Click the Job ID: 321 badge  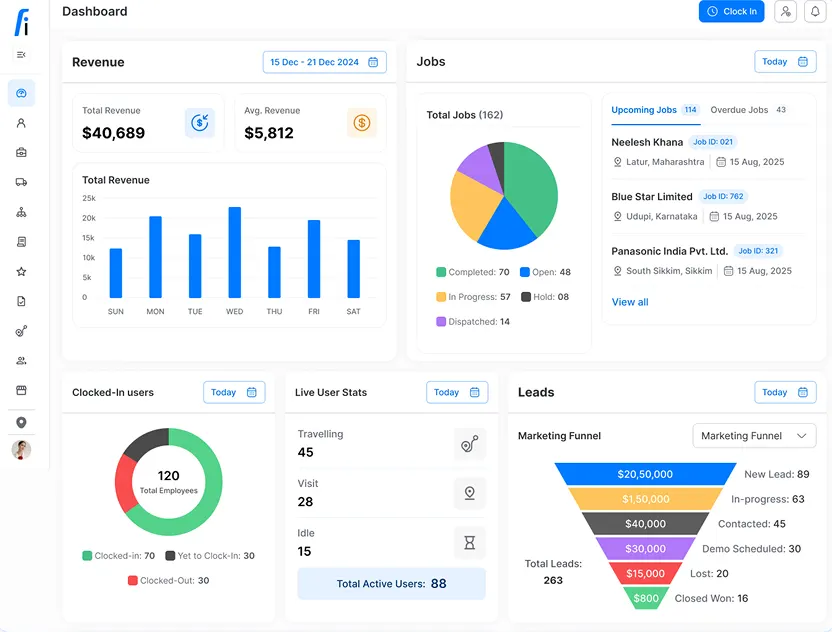[x=758, y=251]
